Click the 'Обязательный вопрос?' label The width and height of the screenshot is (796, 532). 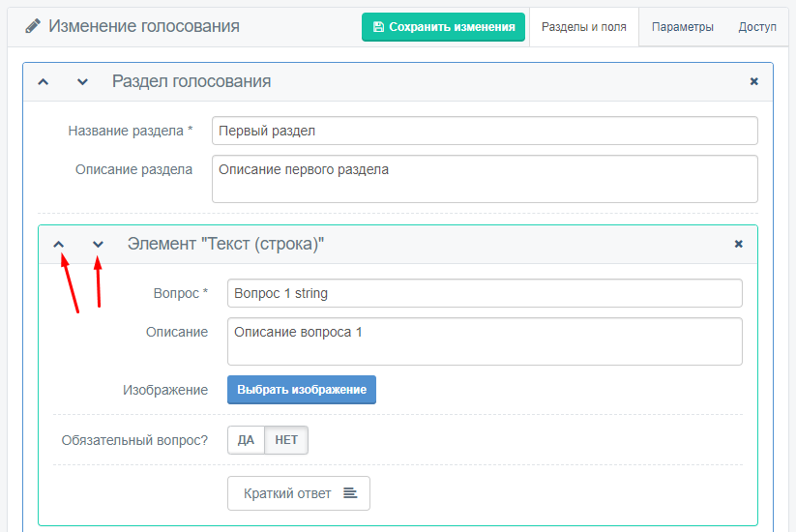click(134, 440)
